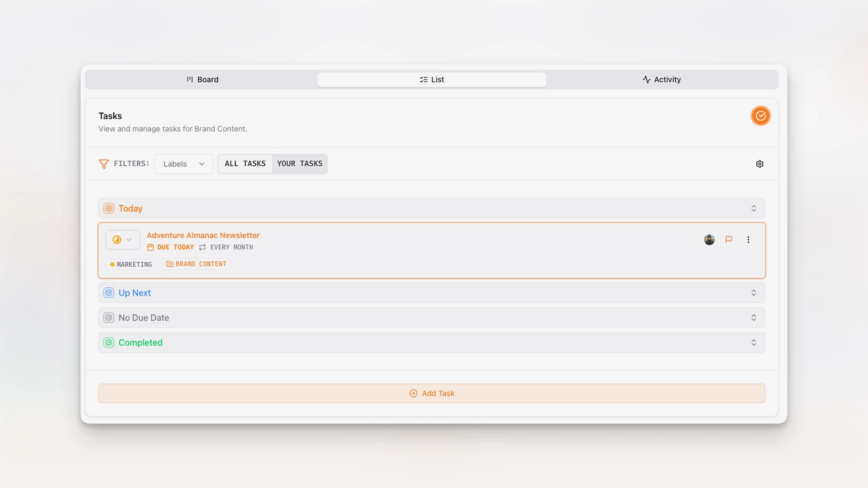The height and width of the screenshot is (488, 868).
Task: Switch to the List tab
Action: tap(432, 80)
